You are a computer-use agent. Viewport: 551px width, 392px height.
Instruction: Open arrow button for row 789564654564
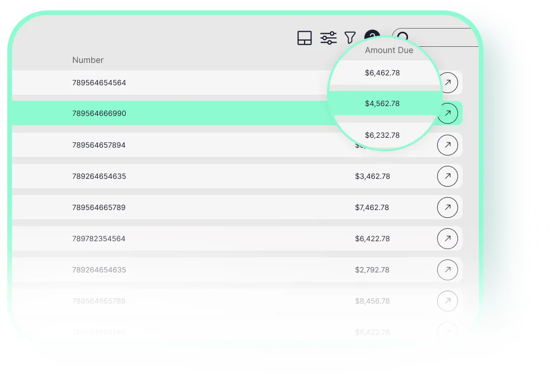tap(448, 83)
